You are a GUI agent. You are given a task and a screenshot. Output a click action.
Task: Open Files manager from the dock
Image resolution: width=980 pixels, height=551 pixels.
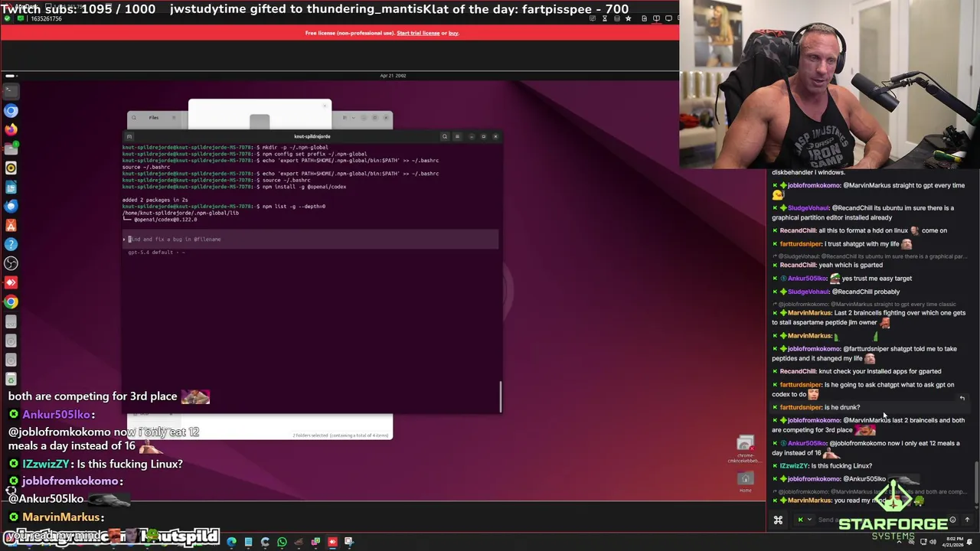(11, 148)
